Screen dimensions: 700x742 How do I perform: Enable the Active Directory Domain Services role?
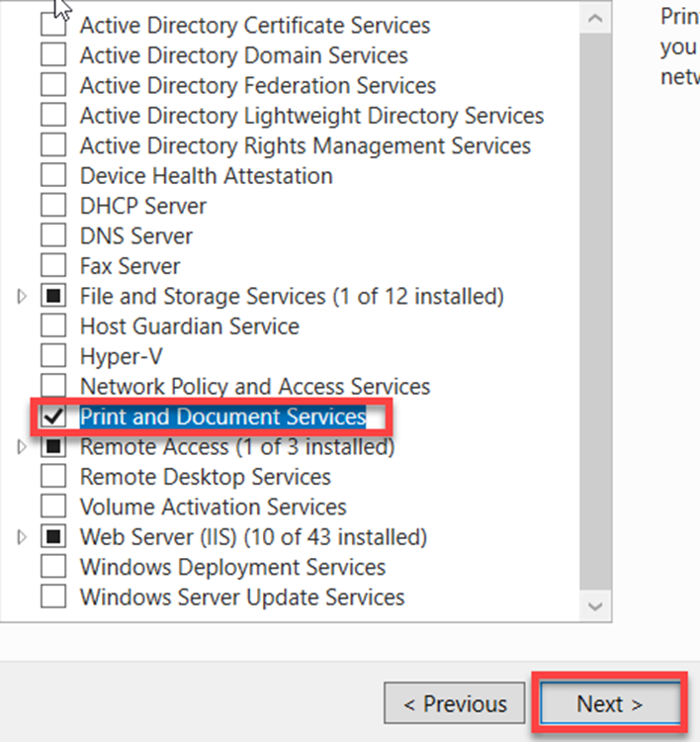click(x=53, y=55)
